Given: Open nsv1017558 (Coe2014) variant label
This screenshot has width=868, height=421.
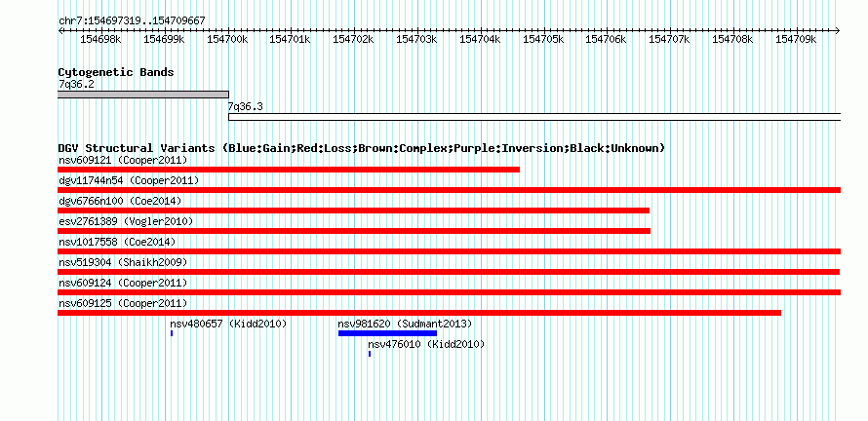Looking at the screenshot, I should 117,243.
